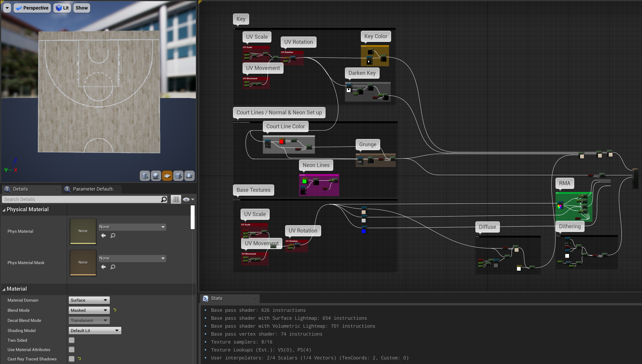Viewport: 642px width, 364px height.
Task: Switch preview mesh to sphere
Action: click(156, 176)
